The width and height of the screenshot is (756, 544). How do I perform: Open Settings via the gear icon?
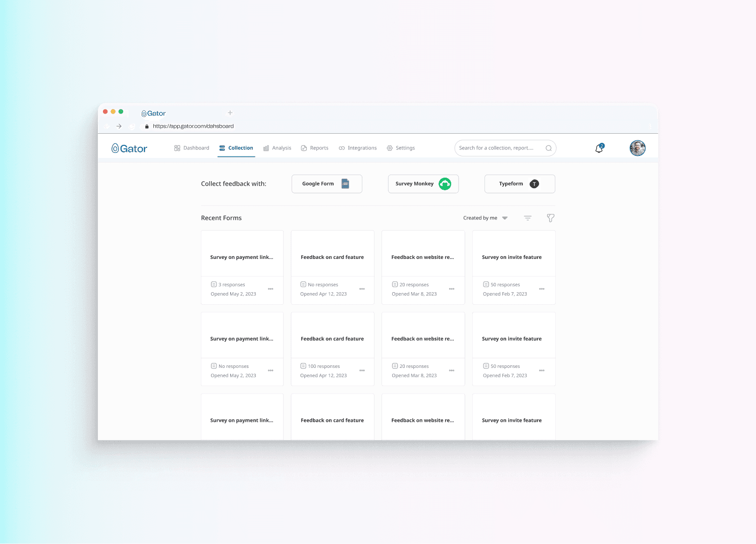point(389,147)
